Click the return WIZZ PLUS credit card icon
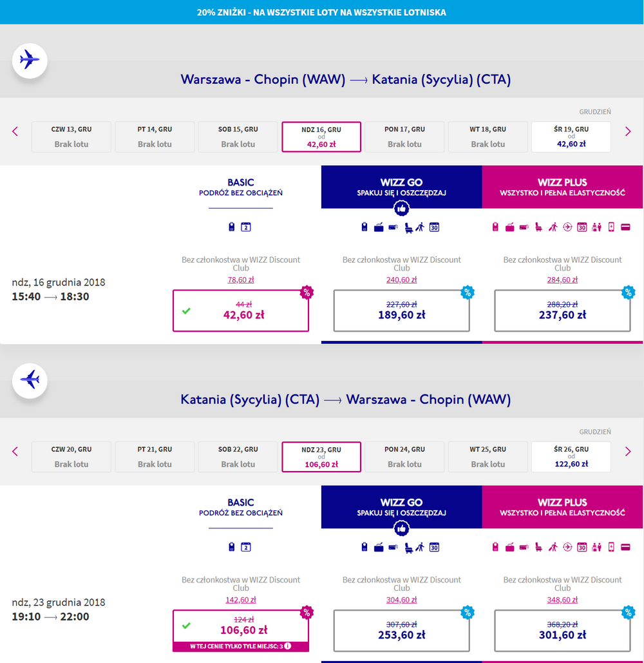 pos(626,548)
